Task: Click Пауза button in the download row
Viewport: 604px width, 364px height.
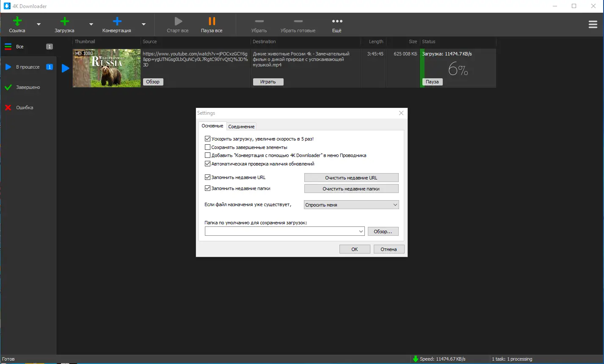Action: [x=432, y=82]
